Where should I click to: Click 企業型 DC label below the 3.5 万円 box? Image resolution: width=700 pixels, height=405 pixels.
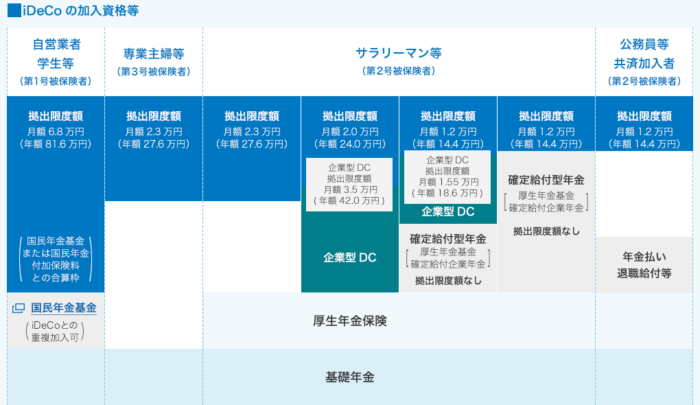pos(350,258)
